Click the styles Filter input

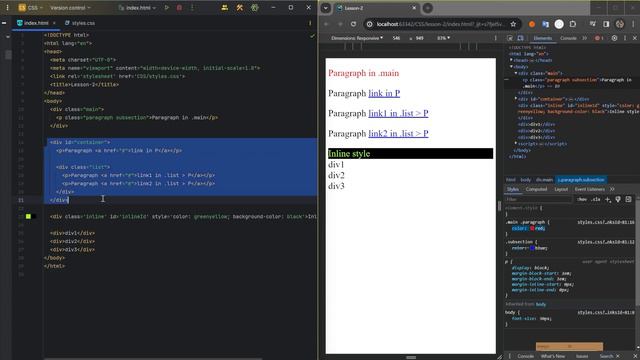coord(539,199)
